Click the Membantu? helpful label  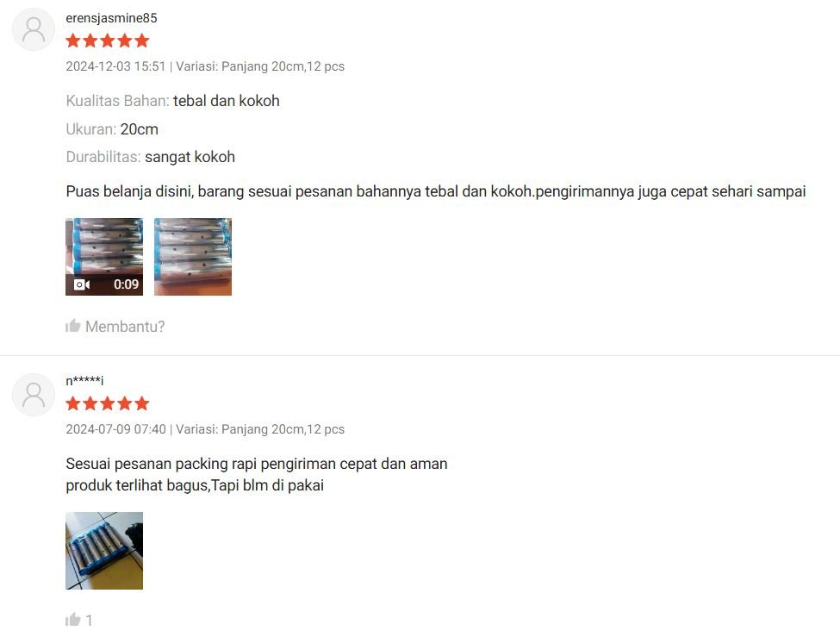point(125,327)
